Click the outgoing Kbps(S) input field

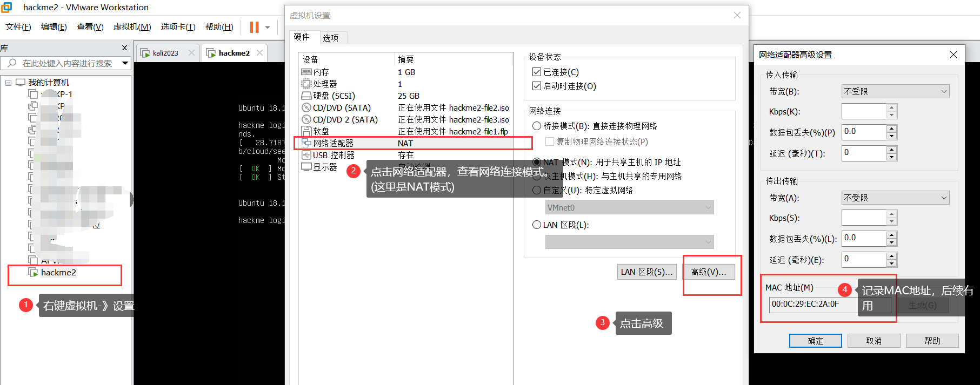864,218
